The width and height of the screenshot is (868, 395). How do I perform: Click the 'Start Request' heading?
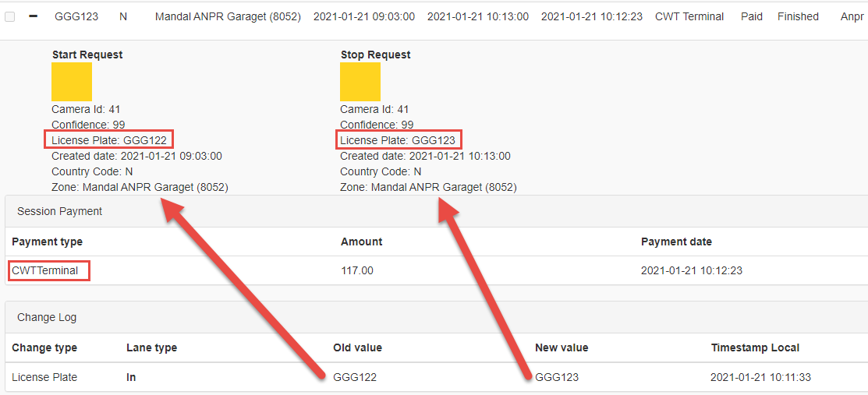pyautogui.click(x=87, y=55)
